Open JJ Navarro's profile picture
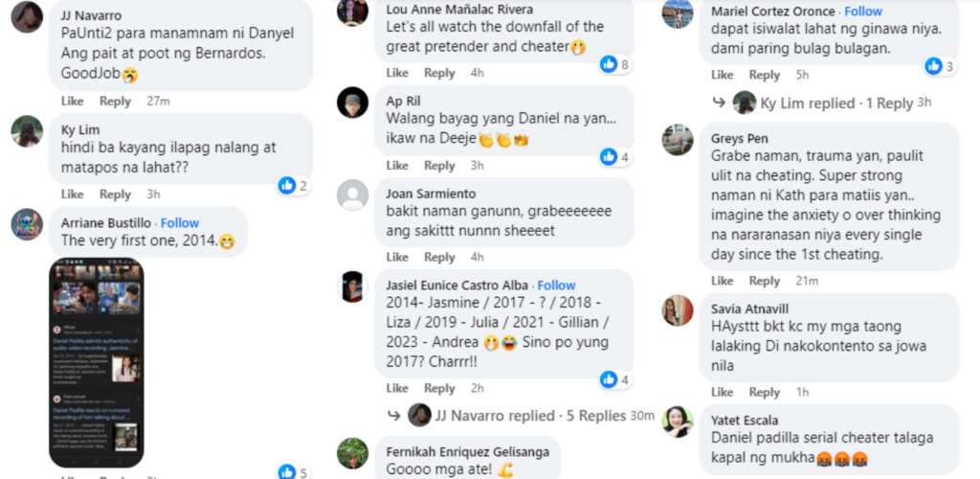The height and width of the screenshot is (479, 980). 27,17
